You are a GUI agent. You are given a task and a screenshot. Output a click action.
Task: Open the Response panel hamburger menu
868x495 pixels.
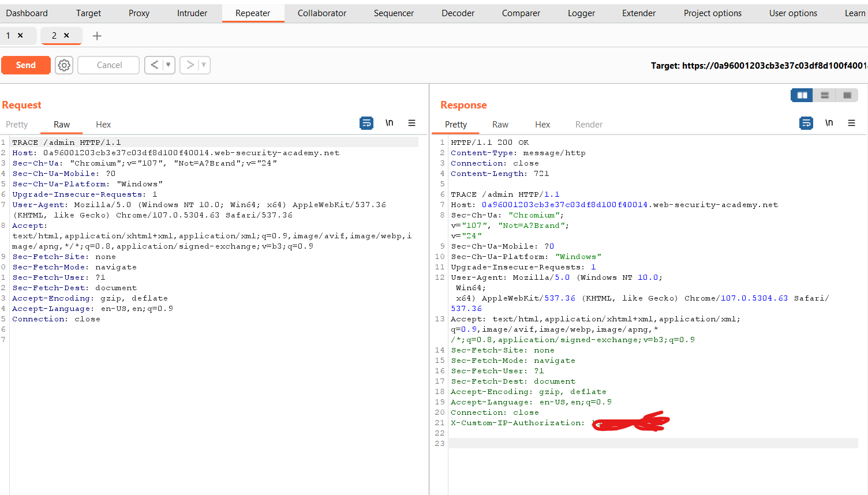click(851, 123)
